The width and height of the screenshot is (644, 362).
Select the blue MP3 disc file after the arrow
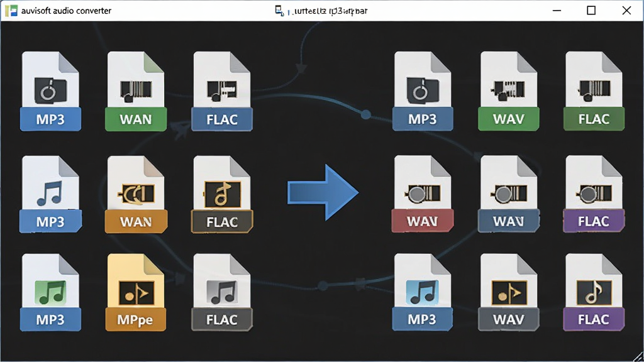point(423,91)
